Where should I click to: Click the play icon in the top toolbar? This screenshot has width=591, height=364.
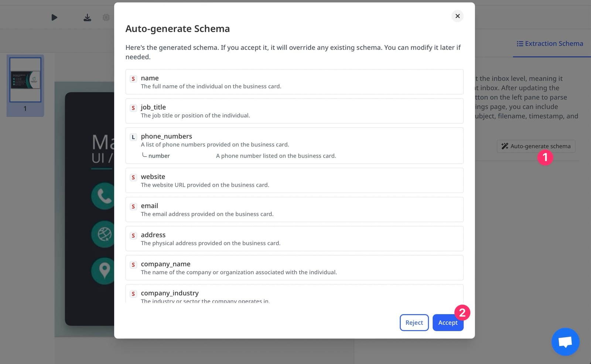54,17
